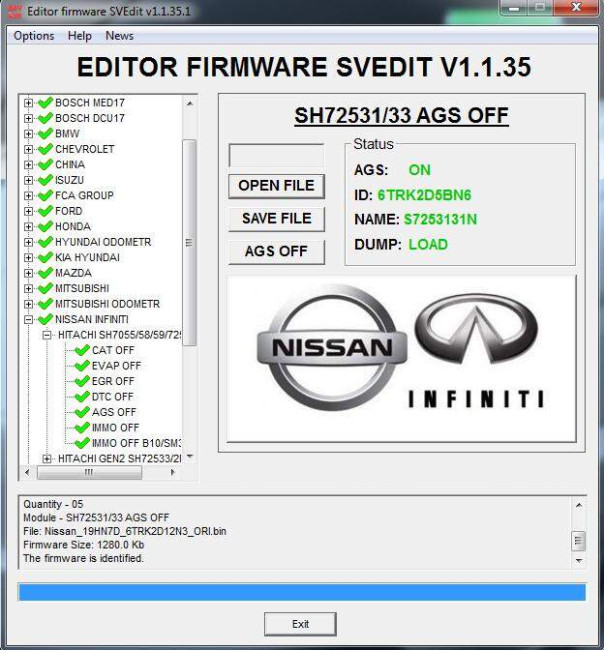This screenshot has height=650, width=604.
Task: Expand the HITACHI GEN2 SH72533 node
Action: click(47, 458)
